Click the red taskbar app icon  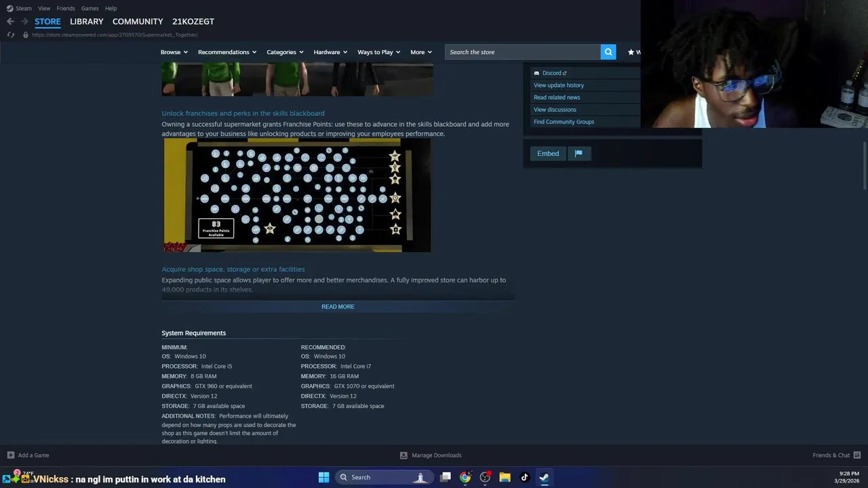(485, 477)
